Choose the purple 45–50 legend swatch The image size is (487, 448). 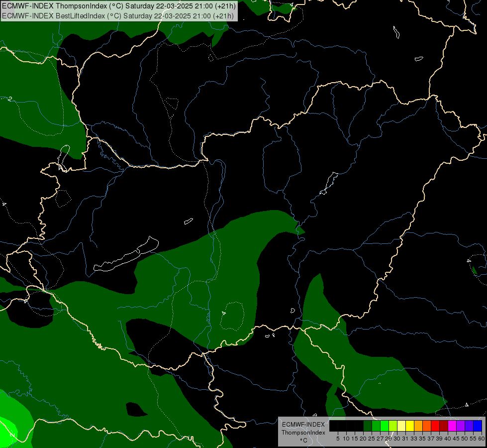coord(461,426)
